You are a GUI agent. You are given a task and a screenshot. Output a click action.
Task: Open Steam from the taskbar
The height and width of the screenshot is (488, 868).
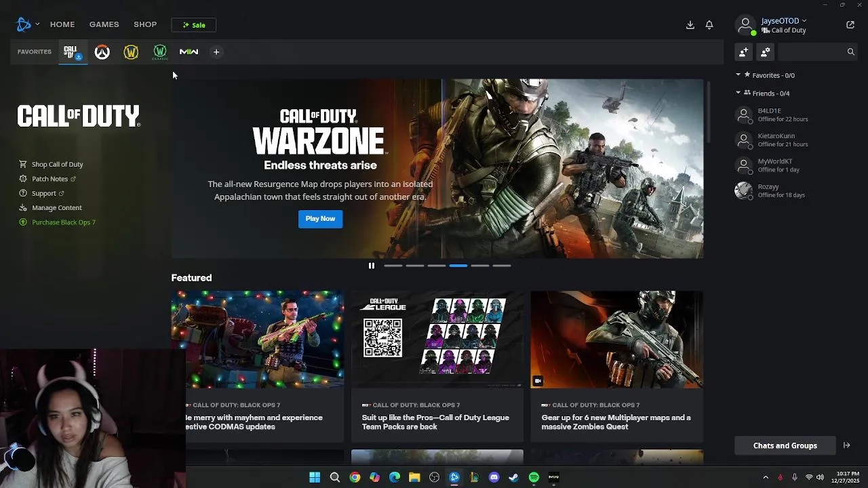[513, 477]
